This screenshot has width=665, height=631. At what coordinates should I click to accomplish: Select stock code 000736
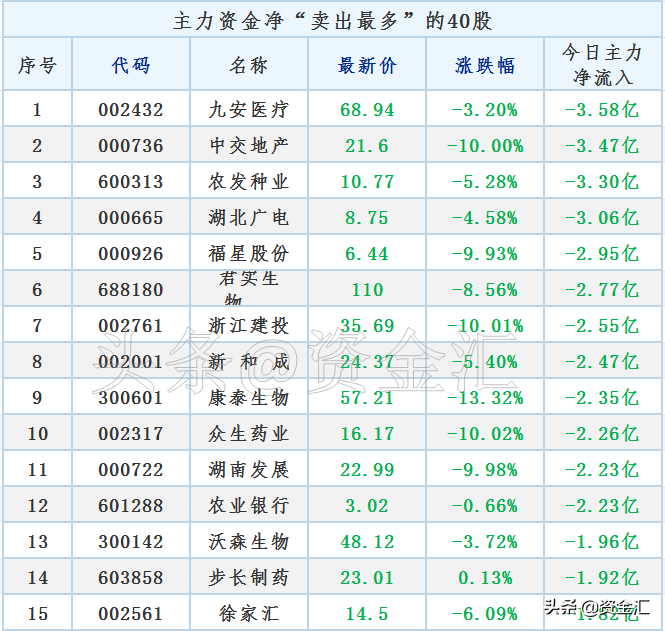(131, 146)
